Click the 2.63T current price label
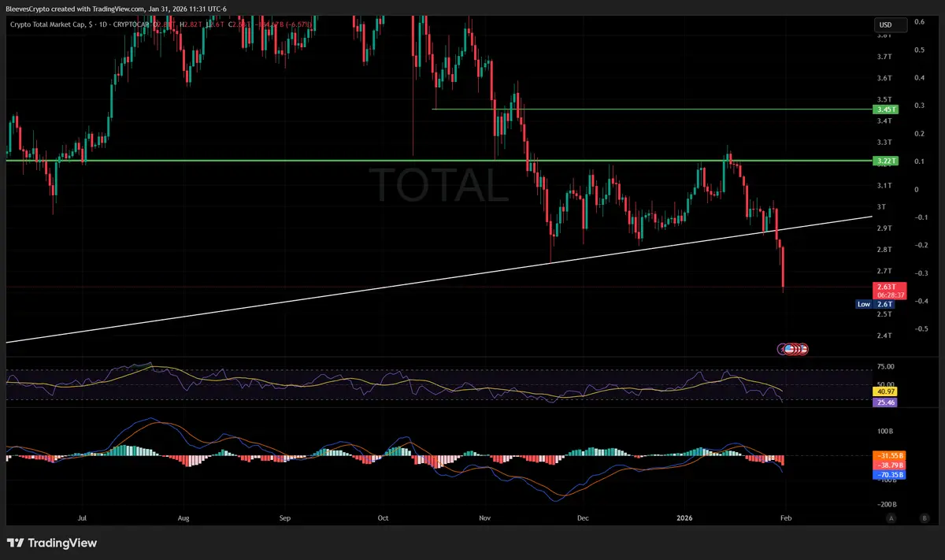Screen dimensions: 945x560 tap(890, 291)
